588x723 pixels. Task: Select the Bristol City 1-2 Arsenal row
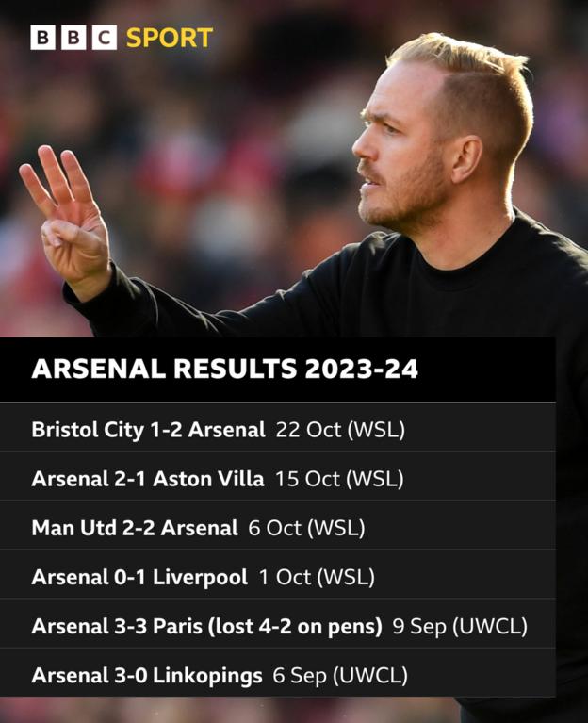pos(277,430)
